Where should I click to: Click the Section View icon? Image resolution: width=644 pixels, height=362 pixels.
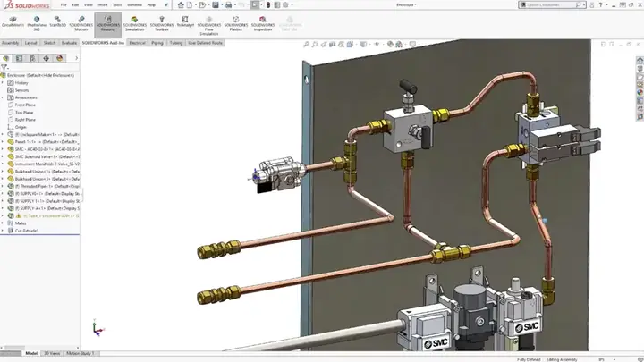click(x=332, y=45)
